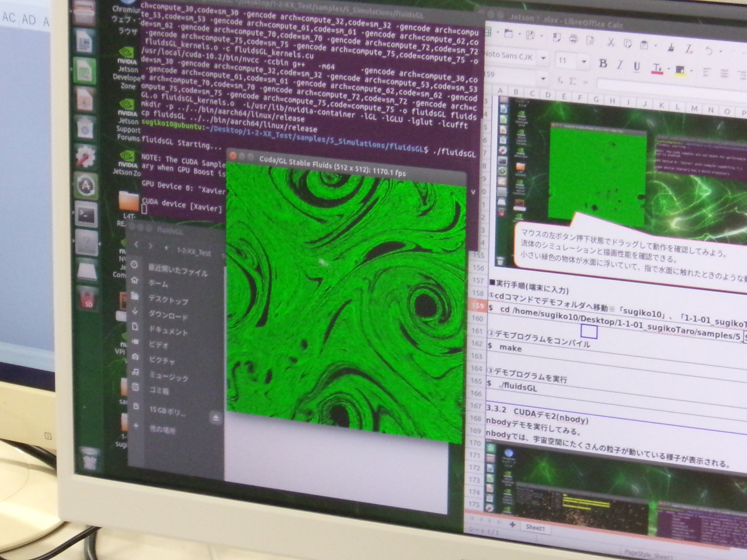Click the Sum sigma icon in Calc

(573, 81)
